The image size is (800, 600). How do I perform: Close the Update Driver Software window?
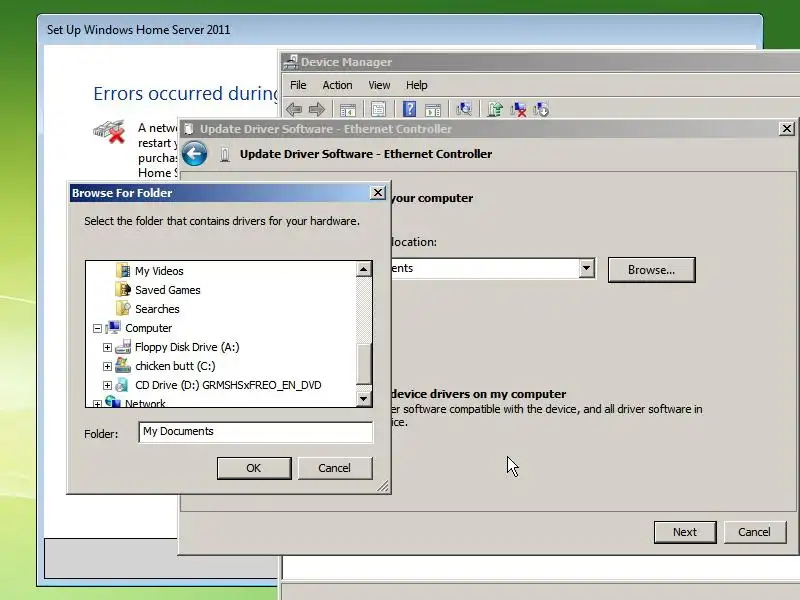tap(787, 129)
